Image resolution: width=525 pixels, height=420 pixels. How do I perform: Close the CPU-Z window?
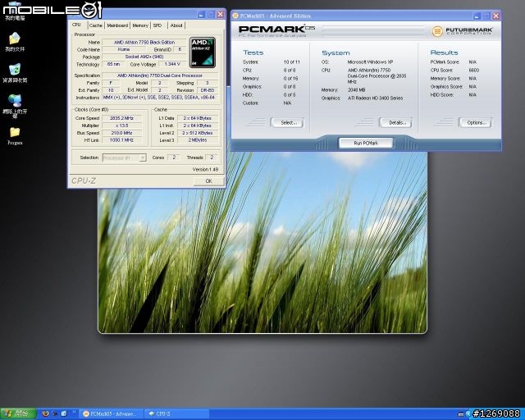click(221, 15)
